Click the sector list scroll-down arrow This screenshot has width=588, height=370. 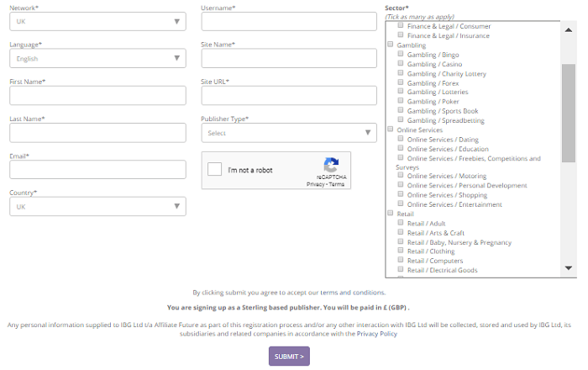coord(569,268)
